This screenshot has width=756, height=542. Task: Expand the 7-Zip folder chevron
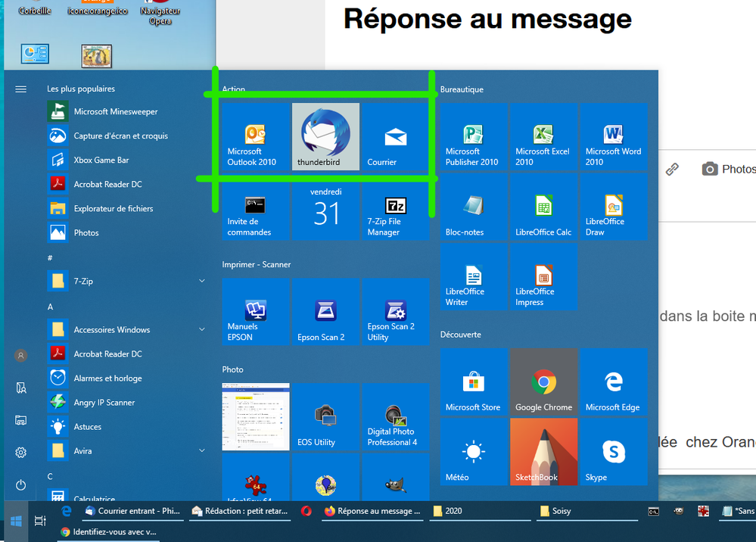[202, 281]
